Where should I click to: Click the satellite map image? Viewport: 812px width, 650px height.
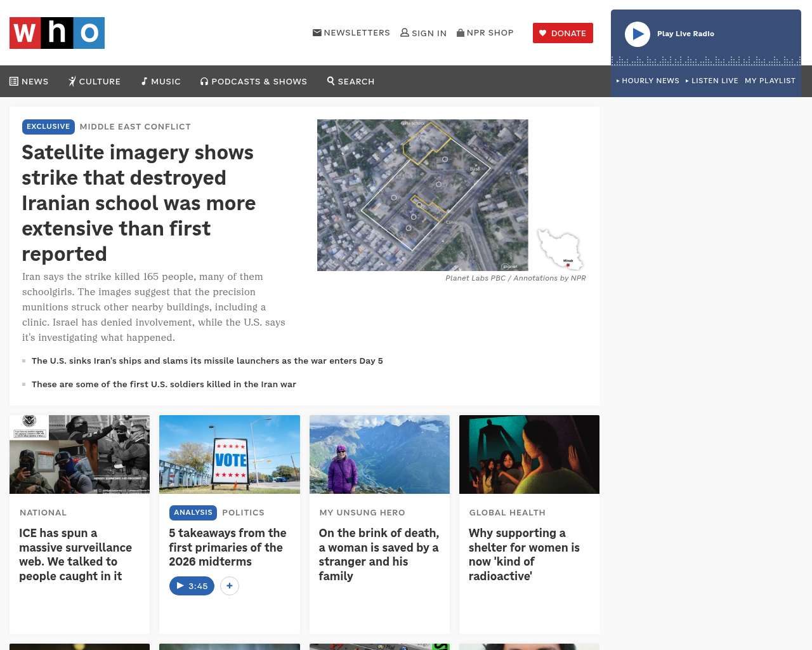coord(422,195)
